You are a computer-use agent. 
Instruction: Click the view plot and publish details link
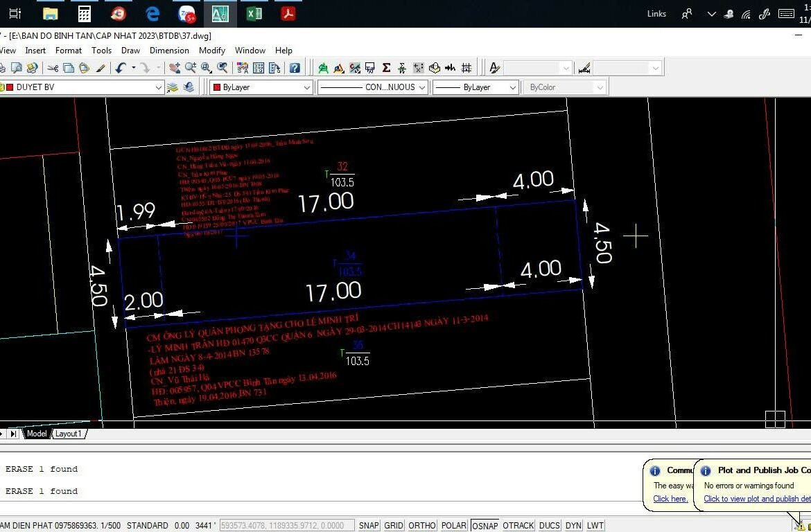coord(756,499)
